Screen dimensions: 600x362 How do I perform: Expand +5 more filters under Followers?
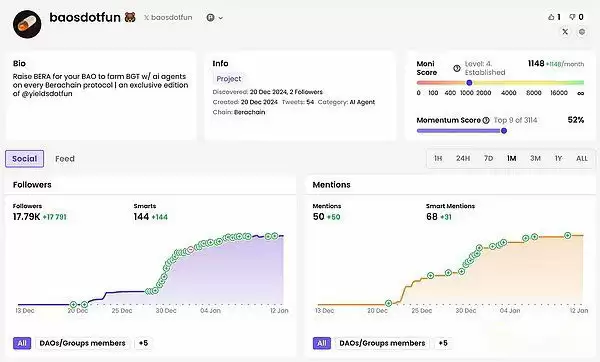(143, 343)
